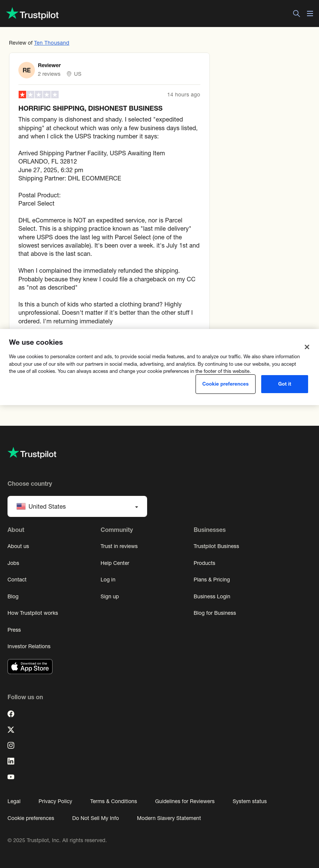The width and height of the screenshot is (319, 868).
Task: Open Contact footer link
Action: [17, 580]
